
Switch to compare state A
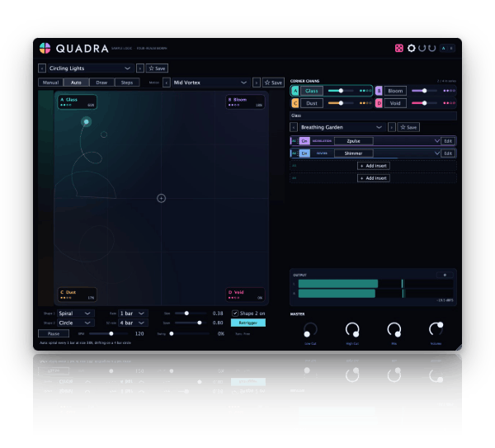coord(444,49)
